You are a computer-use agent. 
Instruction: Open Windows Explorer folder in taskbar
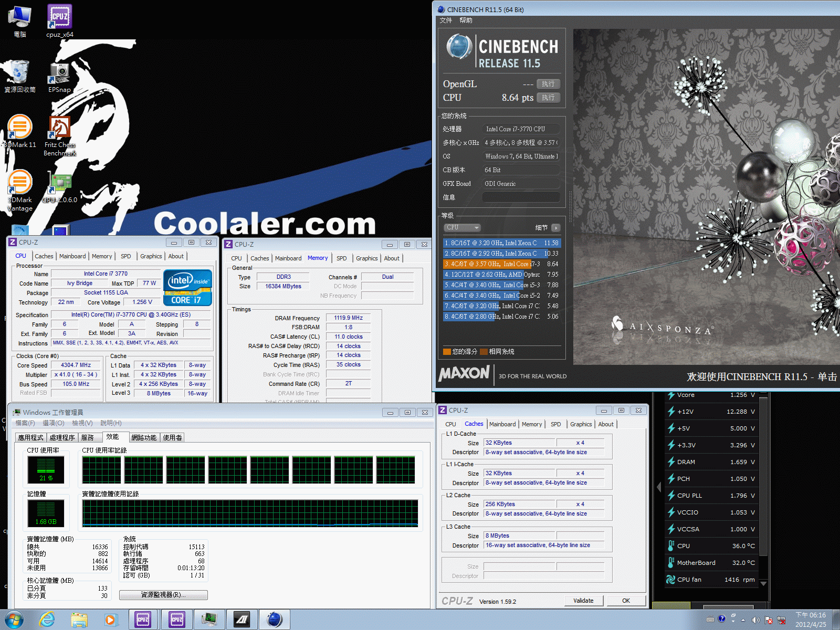[79, 619]
